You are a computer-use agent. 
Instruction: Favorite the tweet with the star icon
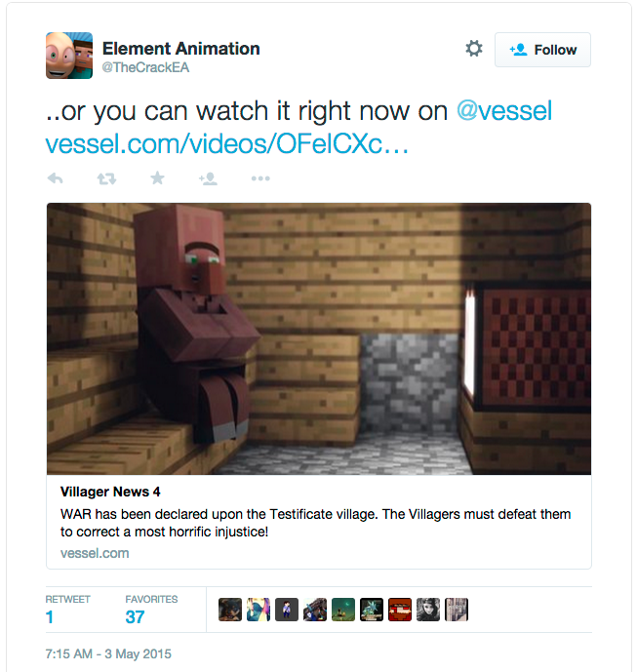click(157, 178)
